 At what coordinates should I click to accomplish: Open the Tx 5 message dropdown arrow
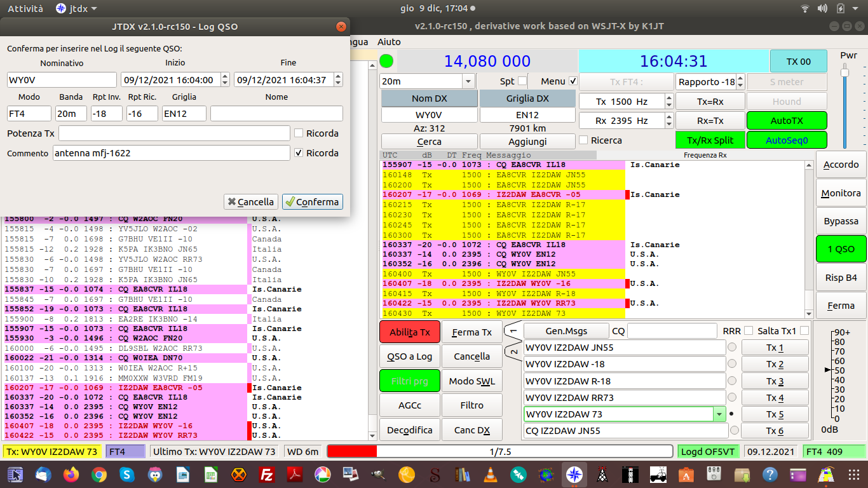click(719, 414)
